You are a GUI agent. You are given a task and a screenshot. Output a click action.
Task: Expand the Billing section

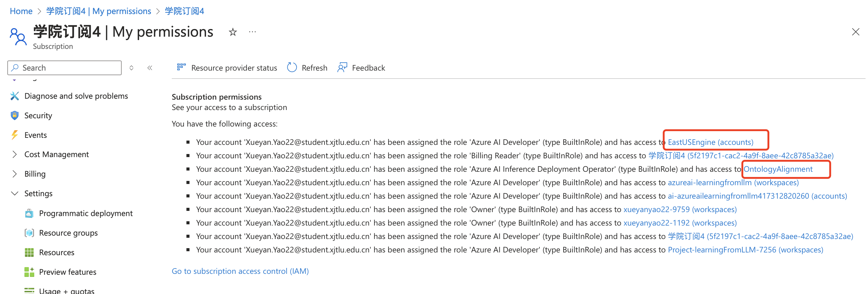[14, 174]
